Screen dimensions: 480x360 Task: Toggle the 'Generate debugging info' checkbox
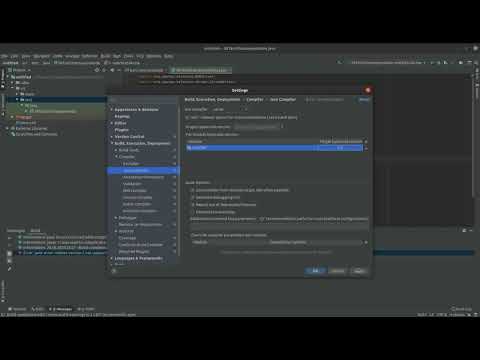pyautogui.click(x=193, y=197)
